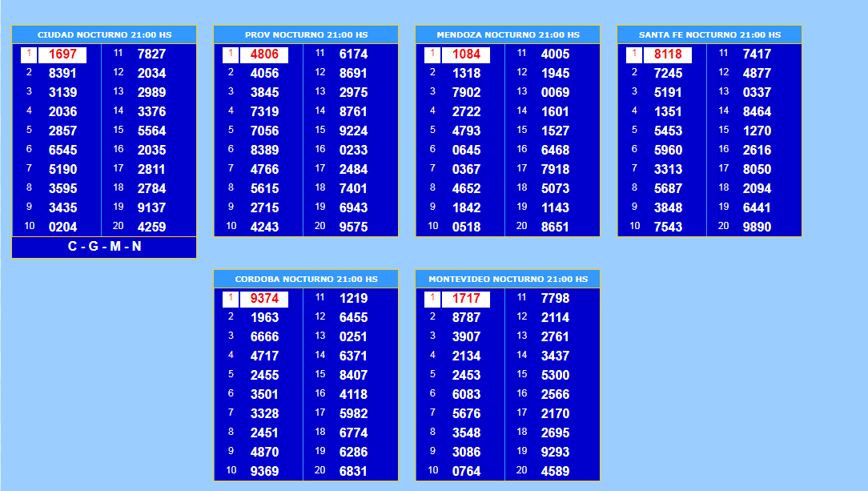Click the C - G - M - N label
Viewport: 868px width, 491px height.
click(x=104, y=247)
